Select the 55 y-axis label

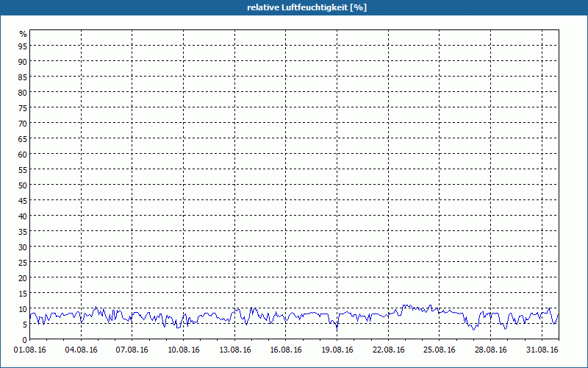[x=23, y=170]
